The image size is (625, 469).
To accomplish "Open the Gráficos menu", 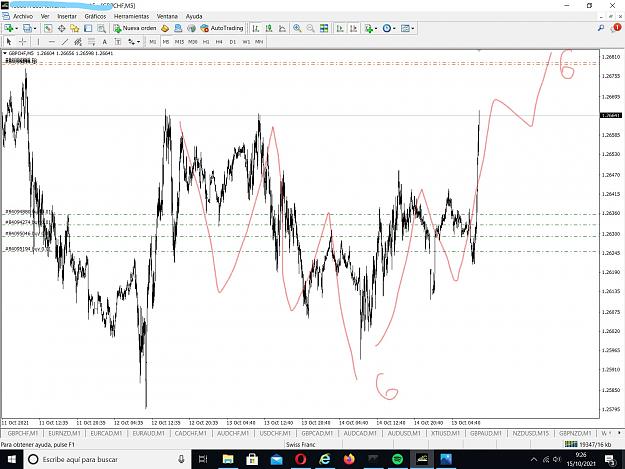I will click(95, 16).
